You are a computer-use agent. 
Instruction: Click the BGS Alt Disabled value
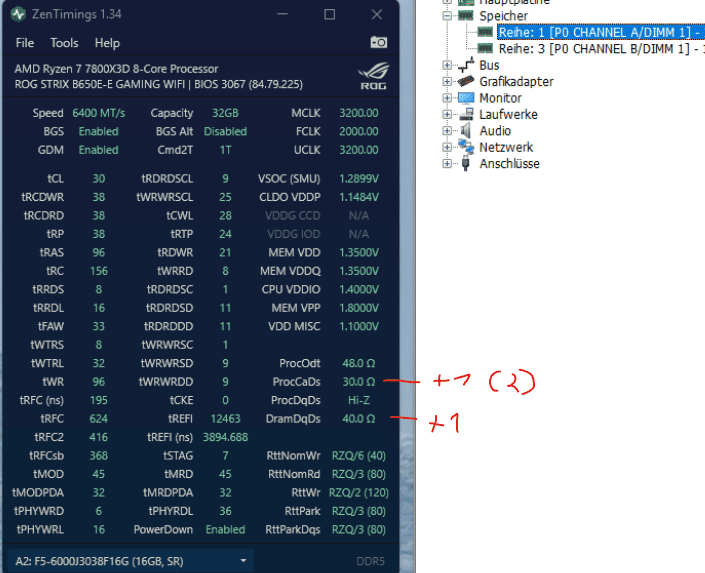coord(225,131)
